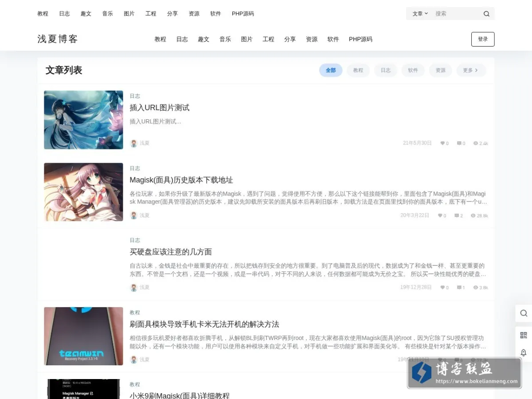The height and width of the screenshot is (399, 532).
Task: Select the 教程 filter tab in article list
Action: (x=358, y=70)
